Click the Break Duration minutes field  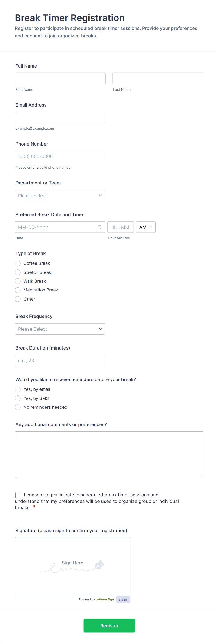tap(60, 360)
